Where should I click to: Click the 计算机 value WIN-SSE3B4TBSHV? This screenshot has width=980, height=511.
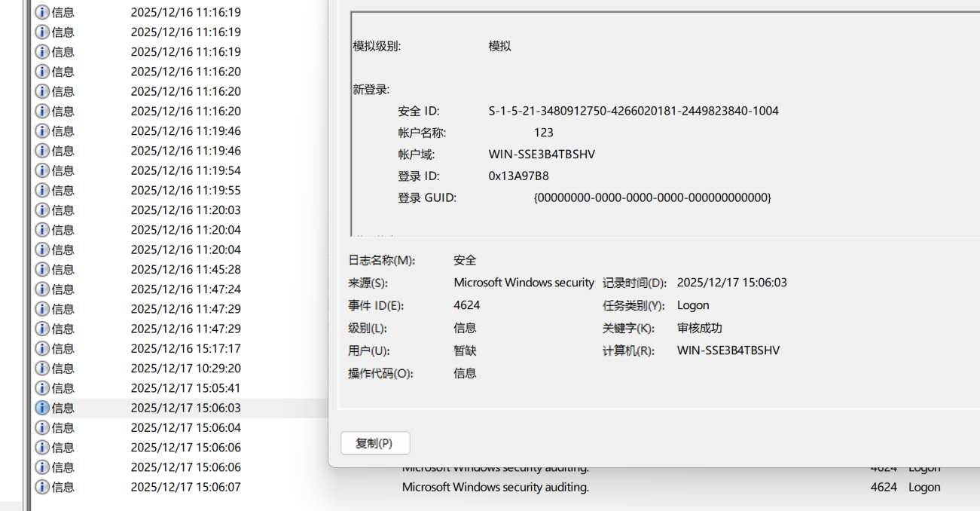[728, 350]
